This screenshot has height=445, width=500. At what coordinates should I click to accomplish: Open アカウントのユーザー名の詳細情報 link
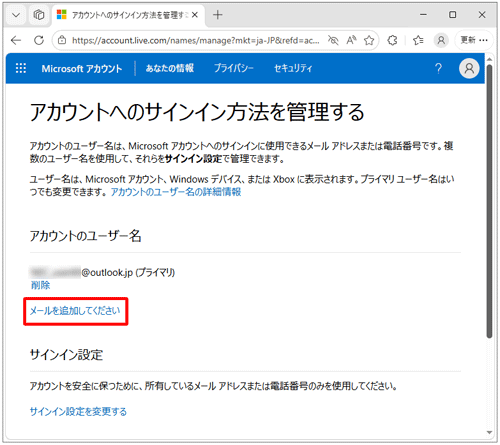176,192
